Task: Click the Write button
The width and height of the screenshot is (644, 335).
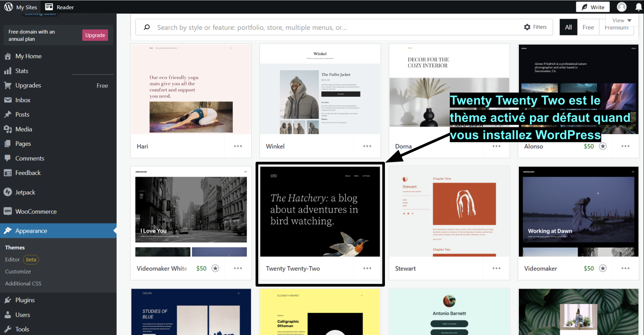Action: [592, 7]
